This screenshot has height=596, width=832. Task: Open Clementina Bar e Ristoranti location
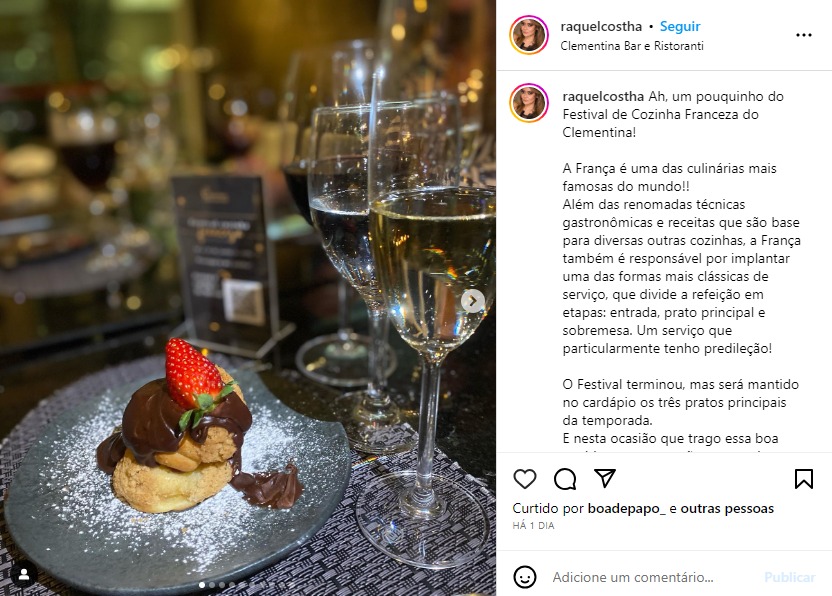[632, 46]
